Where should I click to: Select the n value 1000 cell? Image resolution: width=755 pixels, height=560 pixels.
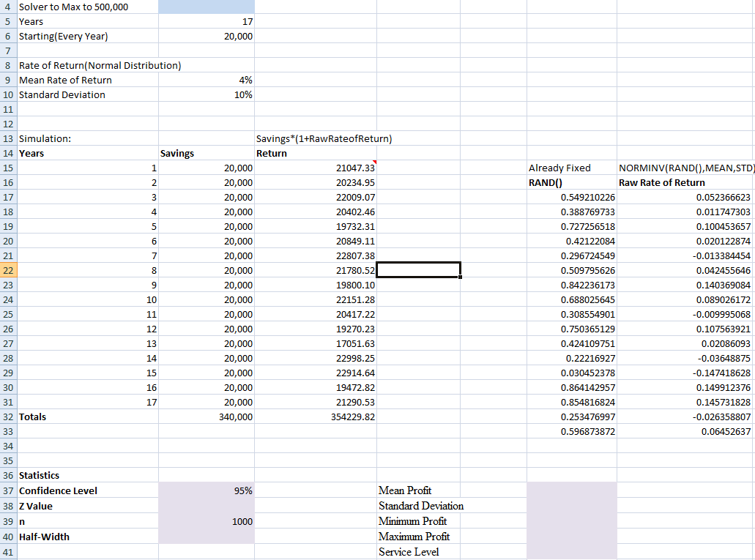click(207, 521)
